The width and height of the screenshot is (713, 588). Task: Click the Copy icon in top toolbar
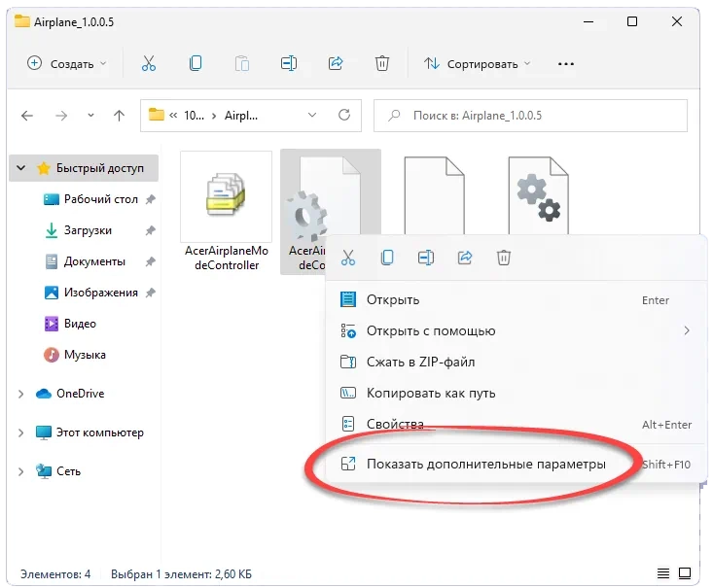click(196, 63)
